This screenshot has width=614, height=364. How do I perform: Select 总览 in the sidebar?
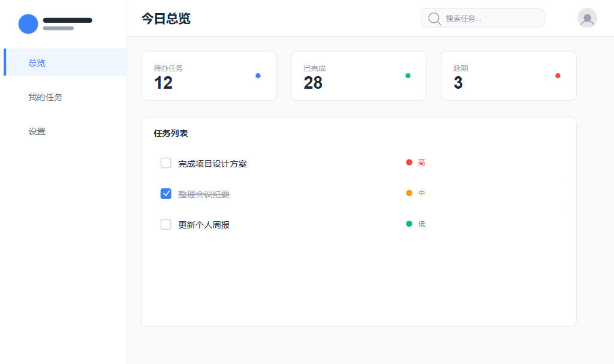point(36,62)
